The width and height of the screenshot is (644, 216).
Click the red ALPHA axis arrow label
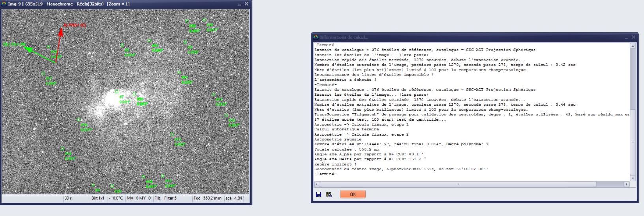pyautogui.click(x=74, y=25)
